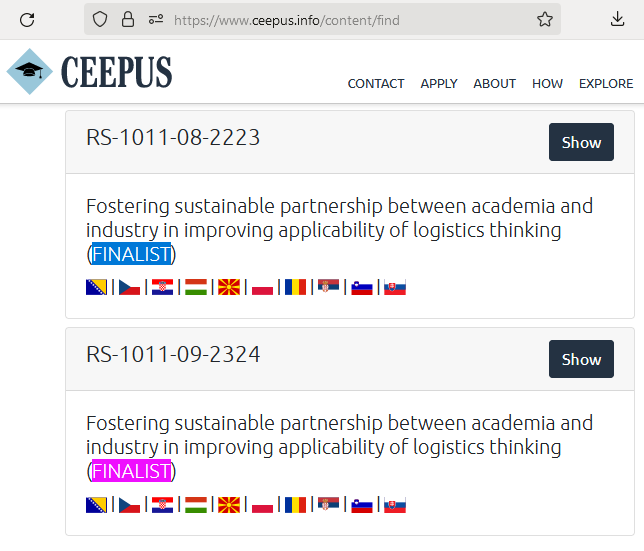Open site permissions icon in address bar
Viewport: 644px width, 551px height.
pos(155,19)
